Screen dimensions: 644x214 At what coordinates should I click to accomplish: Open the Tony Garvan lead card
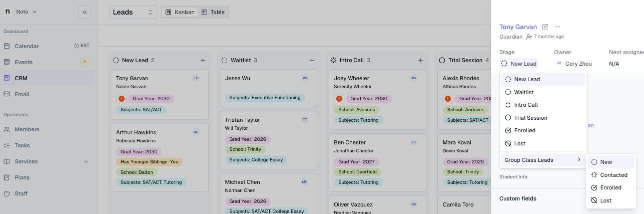coord(160,94)
